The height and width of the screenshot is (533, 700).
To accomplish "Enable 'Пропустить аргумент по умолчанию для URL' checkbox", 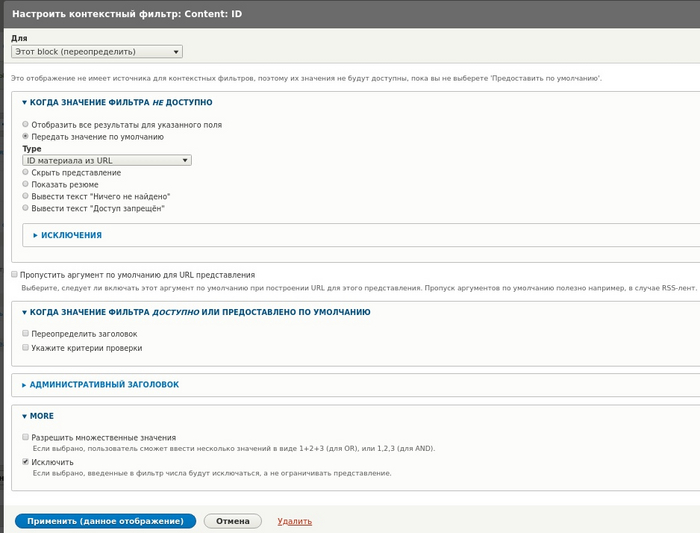I will pyautogui.click(x=15, y=274).
